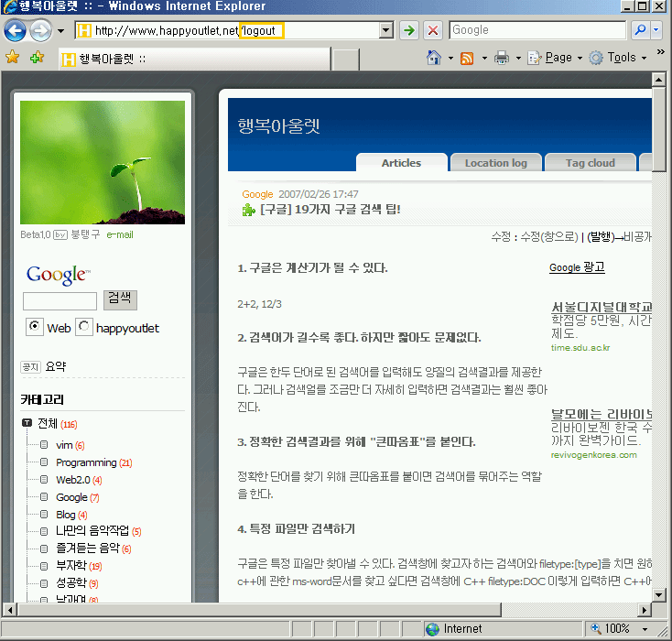Click the orange Google category link above post
This screenshot has width=672, height=641.
(x=257, y=194)
